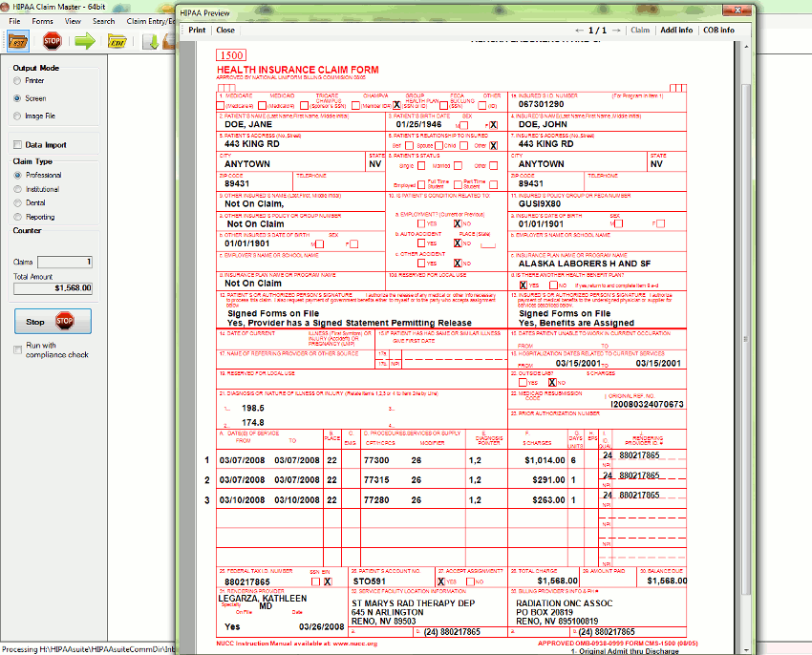The height and width of the screenshot is (655, 812).
Task: View the COB Info panel
Action: (x=718, y=31)
